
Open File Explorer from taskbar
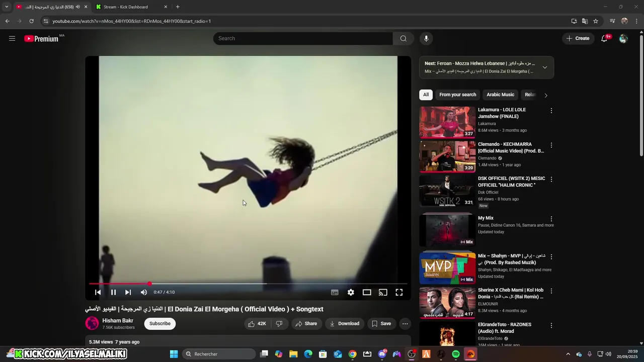coord(293,354)
